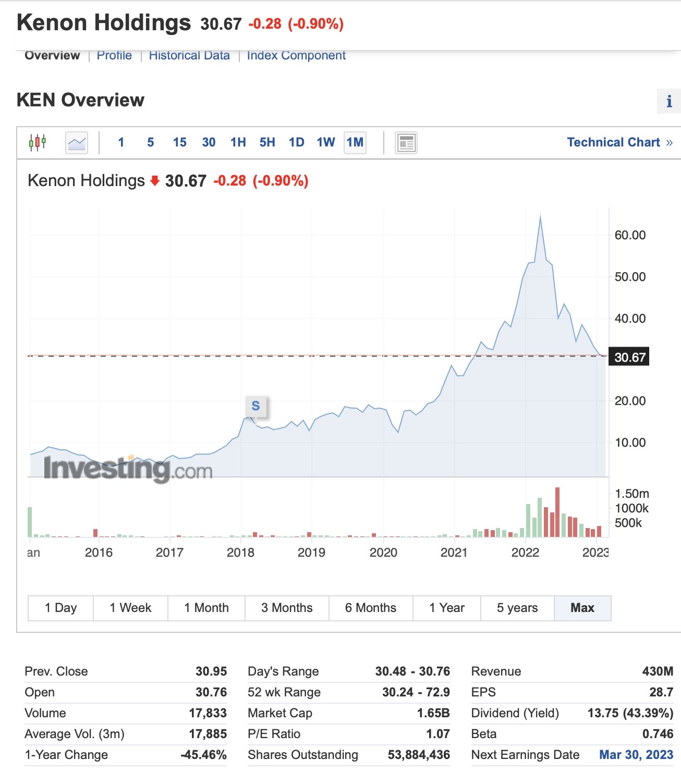Switch to candlestick chart type
Image resolution: width=681 pixels, height=784 pixels.
click(38, 142)
